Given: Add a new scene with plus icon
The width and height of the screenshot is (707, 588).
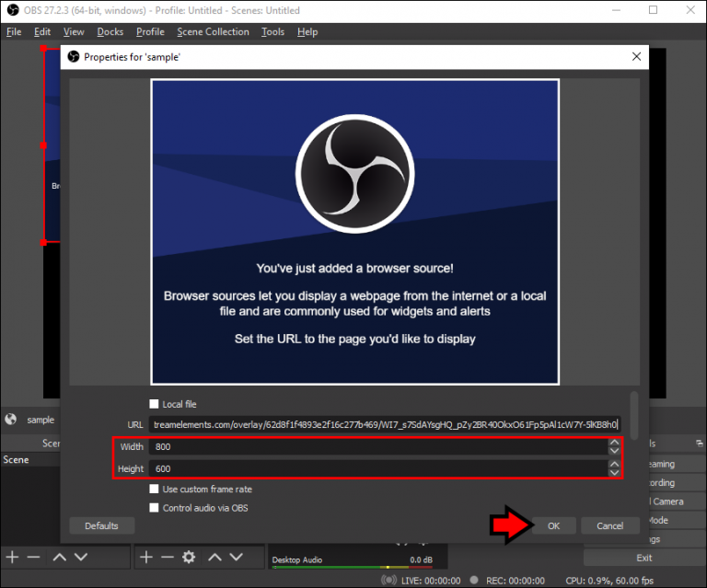Looking at the screenshot, I should (12, 558).
